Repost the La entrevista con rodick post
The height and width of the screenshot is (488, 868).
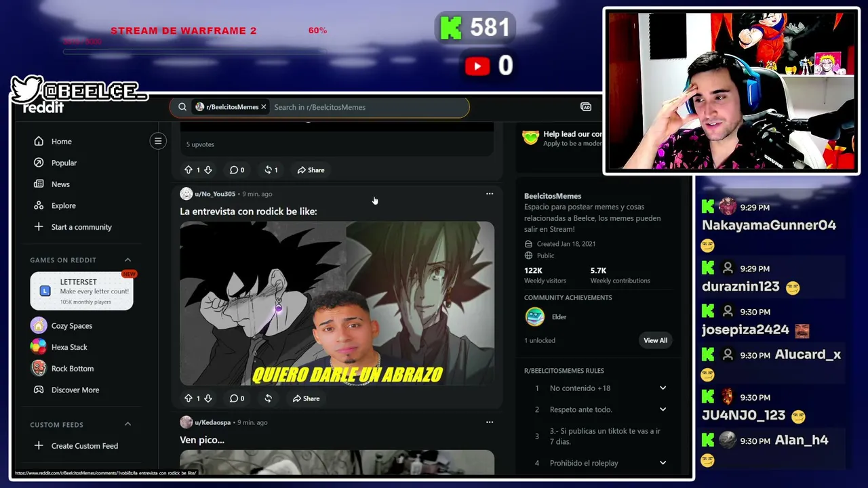coord(268,399)
